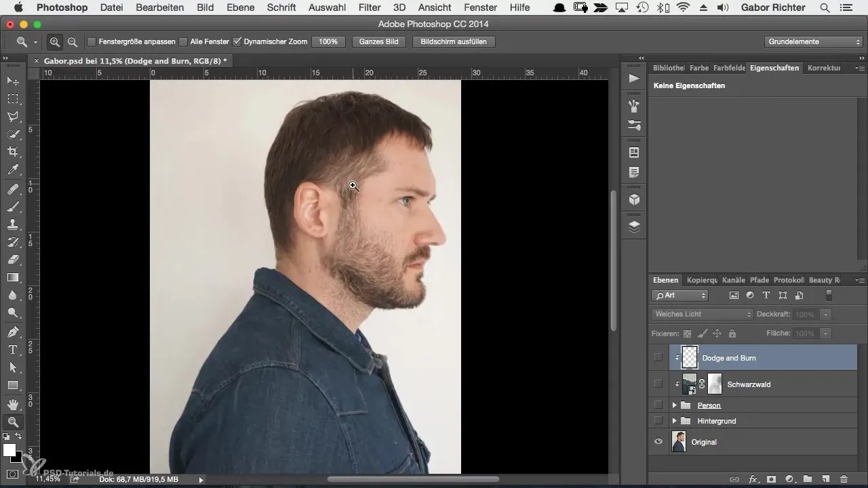Open the Grundelemente workspace dropdown
This screenshot has width=868, height=488.
pos(813,42)
